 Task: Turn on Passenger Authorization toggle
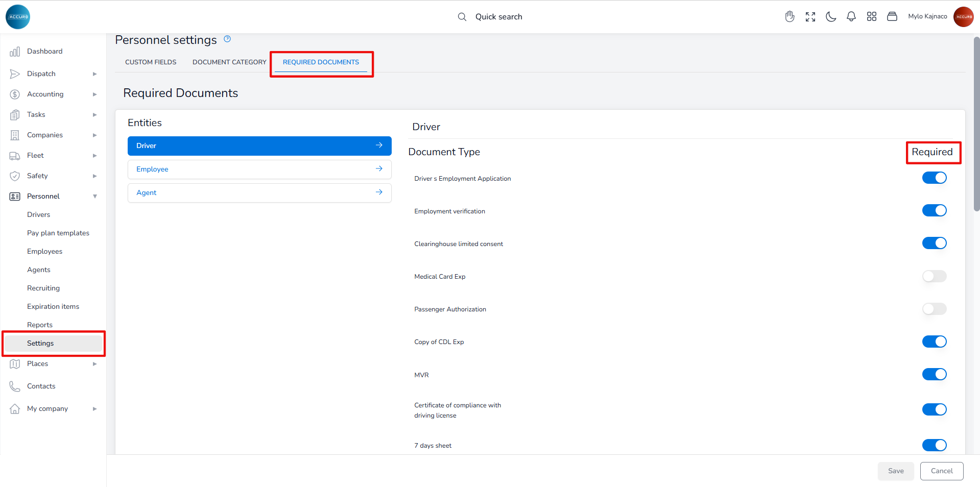[x=934, y=309]
